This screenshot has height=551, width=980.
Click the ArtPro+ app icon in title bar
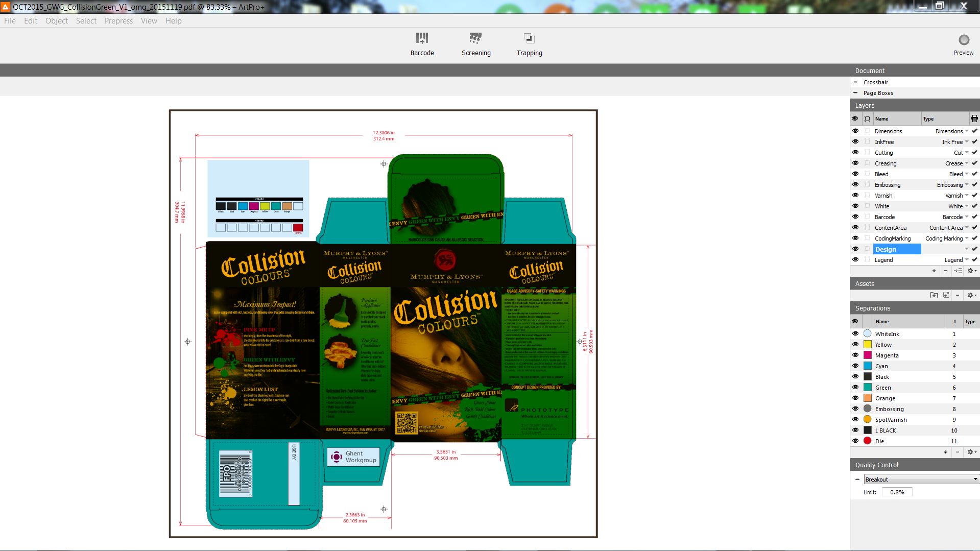point(6,7)
